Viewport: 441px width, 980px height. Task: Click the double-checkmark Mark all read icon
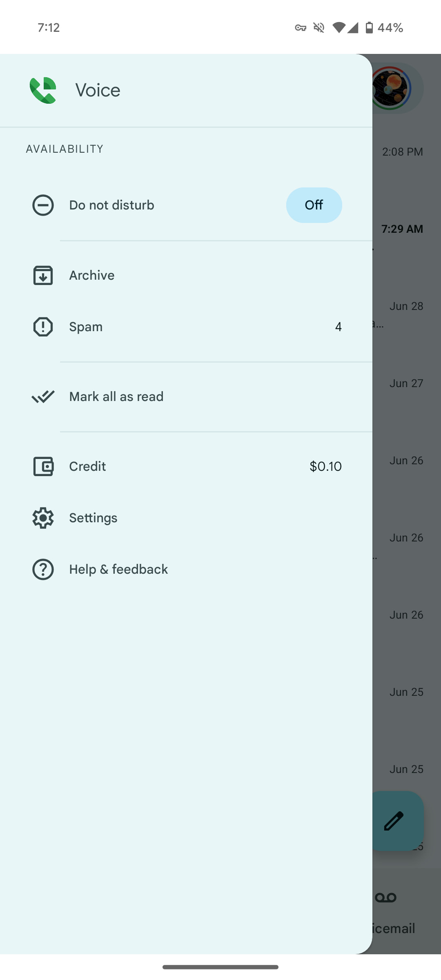(43, 396)
